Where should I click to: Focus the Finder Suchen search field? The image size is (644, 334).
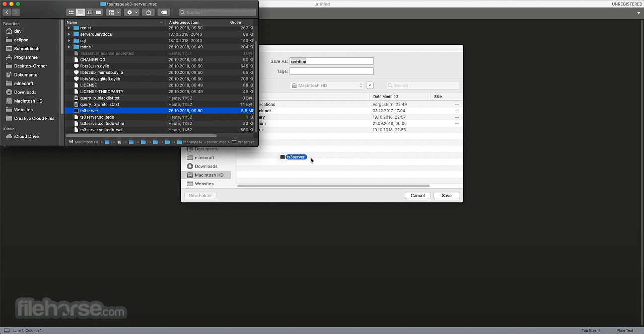click(217, 12)
